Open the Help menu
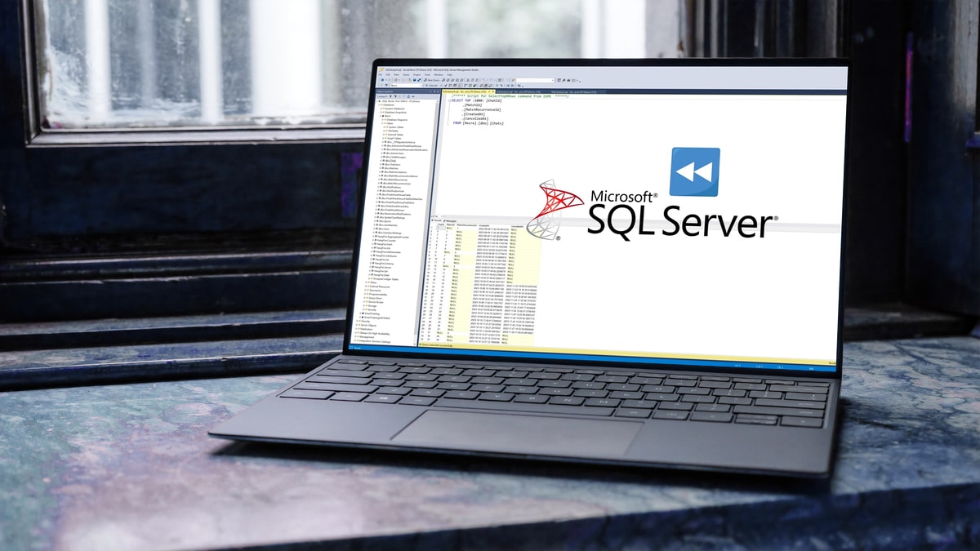Viewport: 980px width, 551px height. click(449, 75)
